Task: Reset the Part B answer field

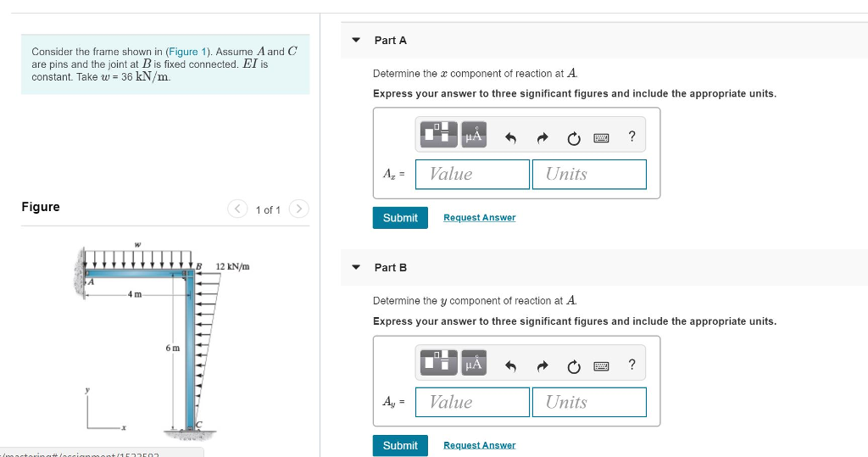Action: point(574,366)
